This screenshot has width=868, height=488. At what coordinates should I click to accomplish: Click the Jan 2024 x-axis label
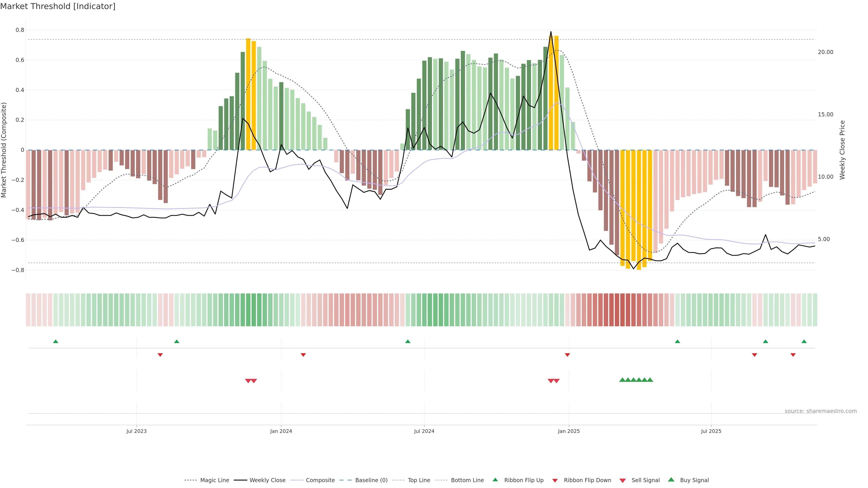click(x=281, y=431)
